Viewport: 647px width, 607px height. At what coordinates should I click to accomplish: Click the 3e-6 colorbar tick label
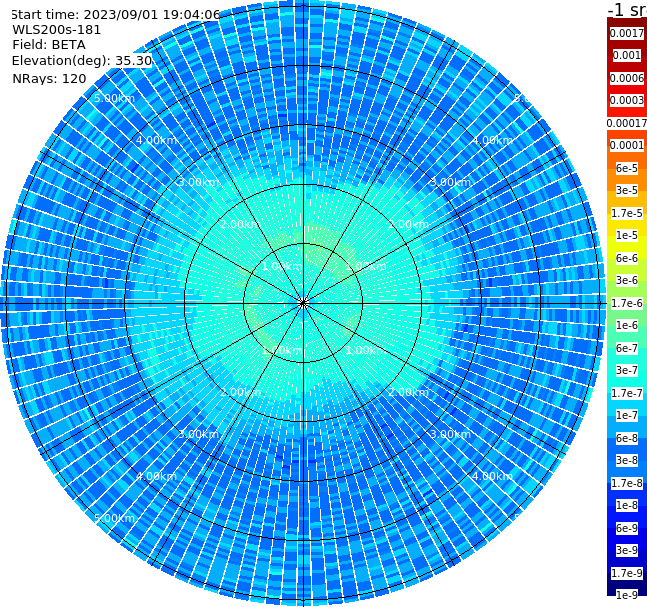(x=627, y=280)
